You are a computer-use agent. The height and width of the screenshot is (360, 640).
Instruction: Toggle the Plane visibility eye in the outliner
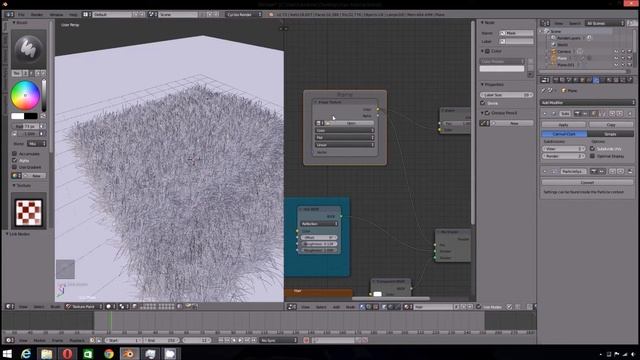(x=616, y=58)
